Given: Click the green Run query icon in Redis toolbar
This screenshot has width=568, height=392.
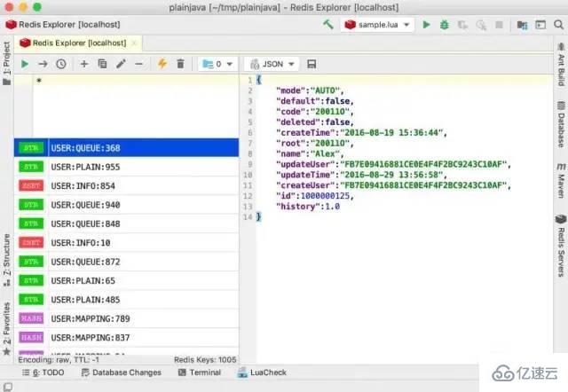Looking at the screenshot, I should tap(25, 64).
